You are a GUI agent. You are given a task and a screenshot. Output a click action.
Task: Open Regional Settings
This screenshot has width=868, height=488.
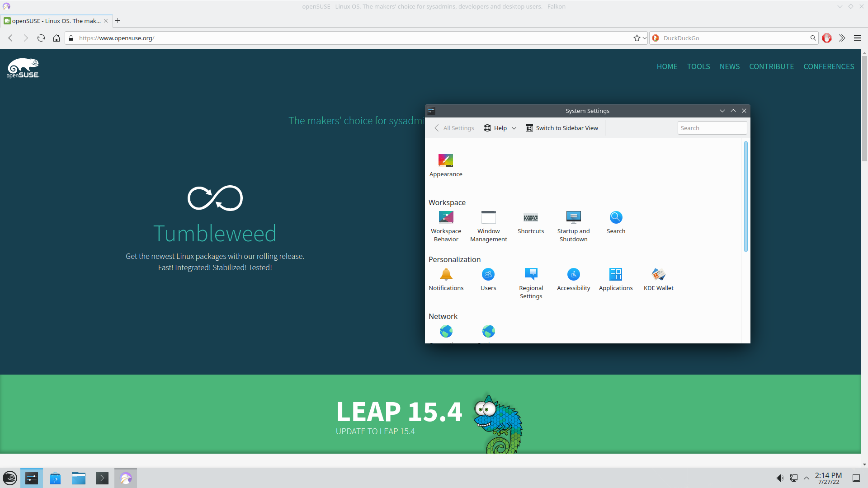pyautogui.click(x=531, y=283)
